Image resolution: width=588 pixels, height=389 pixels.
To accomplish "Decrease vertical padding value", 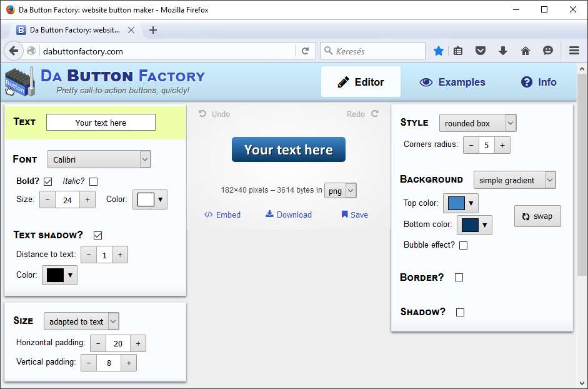I will coord(89,363).
